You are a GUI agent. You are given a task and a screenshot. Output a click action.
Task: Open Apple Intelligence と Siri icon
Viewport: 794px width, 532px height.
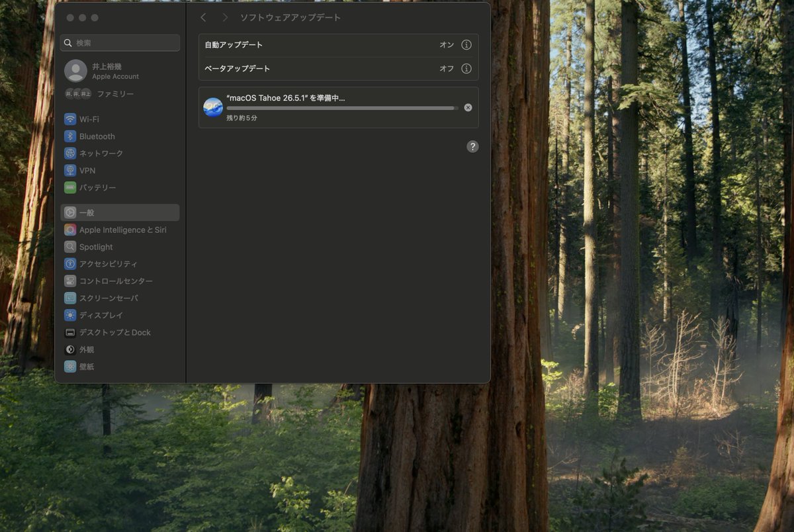pos(70,230)
